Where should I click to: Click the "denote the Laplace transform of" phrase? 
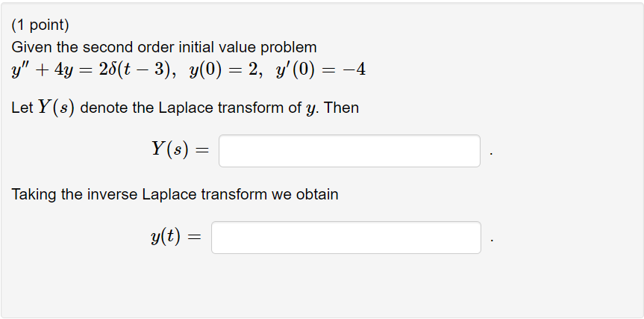[191, 108]
